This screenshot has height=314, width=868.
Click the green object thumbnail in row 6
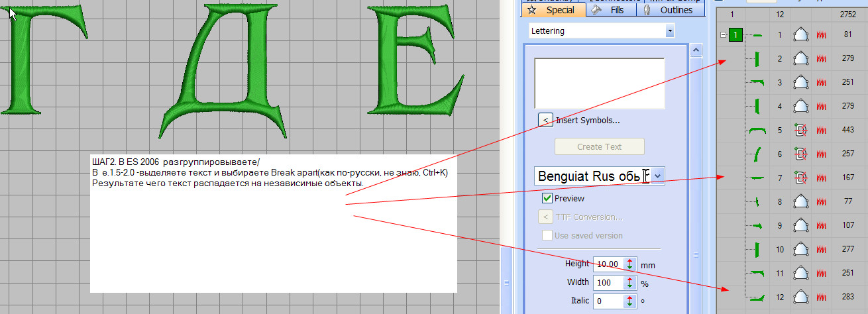coord(757,154)
